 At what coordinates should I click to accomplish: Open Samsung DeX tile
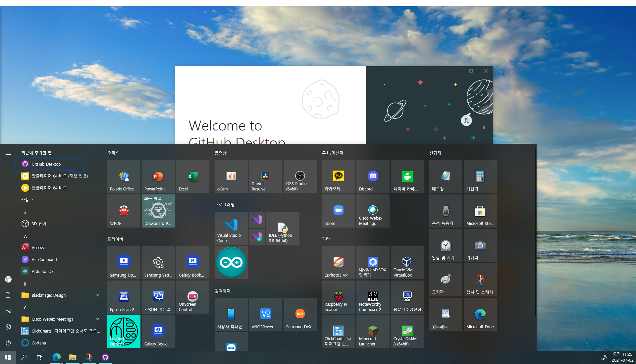coord(300,314)
